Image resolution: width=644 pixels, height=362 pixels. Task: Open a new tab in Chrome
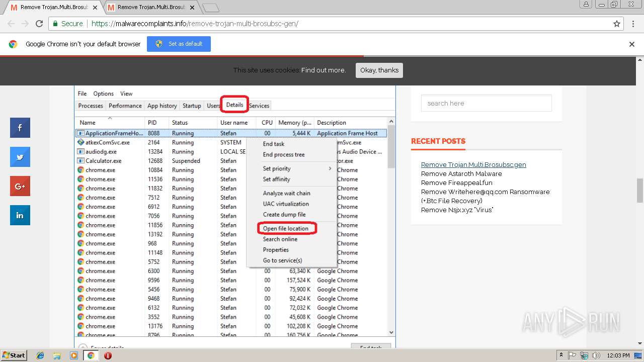(210, 8)
